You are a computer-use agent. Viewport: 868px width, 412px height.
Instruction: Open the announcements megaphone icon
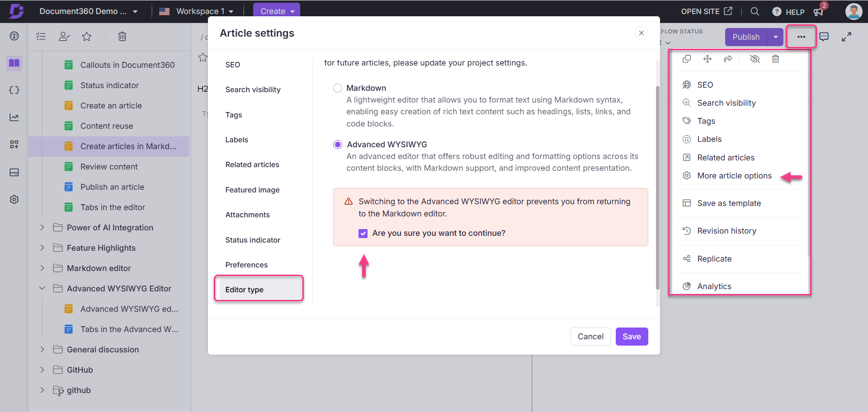[x=818, y=12]
